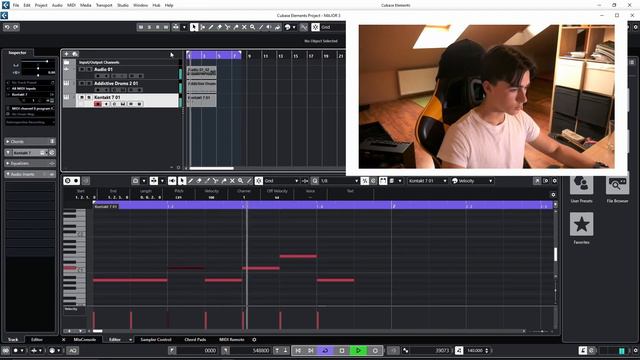Screen dimensions: 640x360
Task: Click the Record button in transport
Action: tap(375, 350)
